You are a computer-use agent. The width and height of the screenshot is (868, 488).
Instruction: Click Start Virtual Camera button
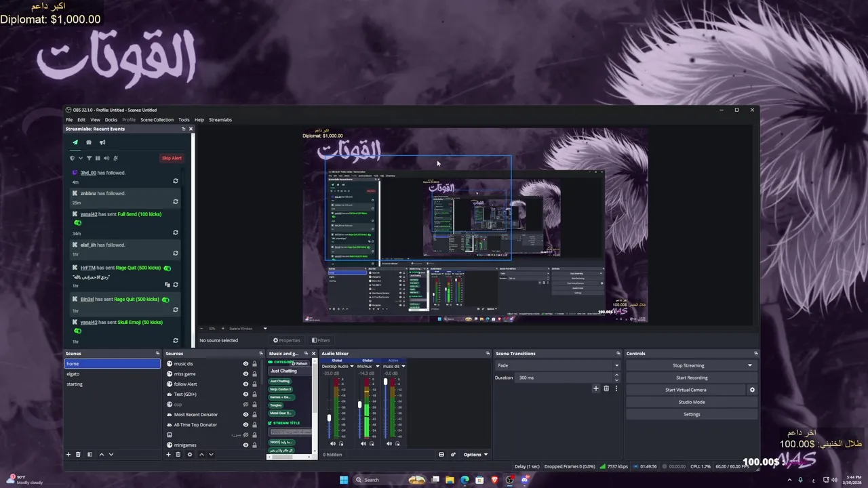[686, 390]
